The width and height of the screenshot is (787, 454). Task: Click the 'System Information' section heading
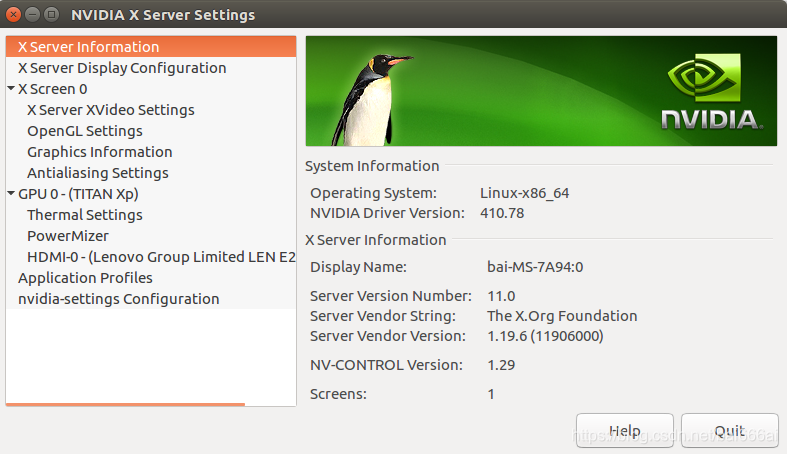click(x=372, y=166)
